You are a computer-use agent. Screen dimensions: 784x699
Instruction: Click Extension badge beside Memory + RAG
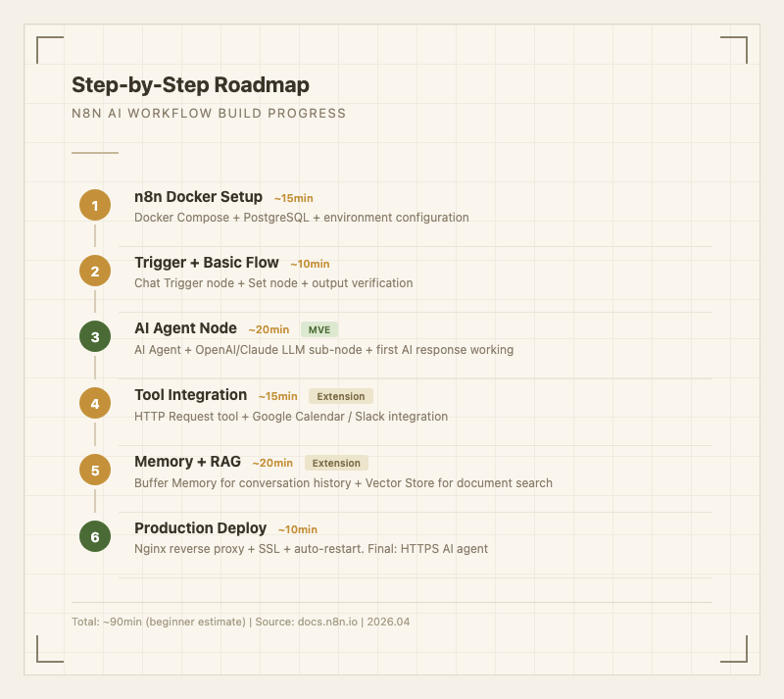tap(336, 463)
